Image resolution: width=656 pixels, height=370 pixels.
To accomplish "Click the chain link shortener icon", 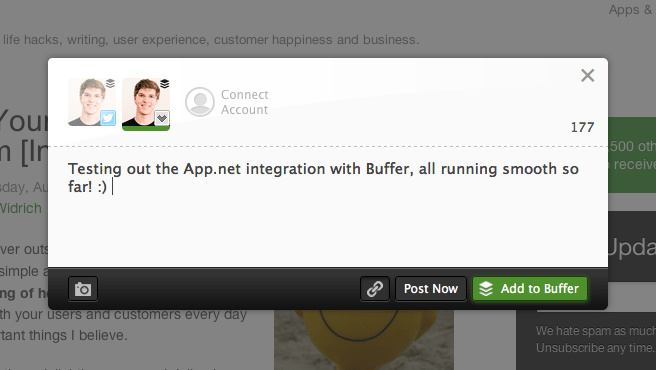I will tap(375, 289).
